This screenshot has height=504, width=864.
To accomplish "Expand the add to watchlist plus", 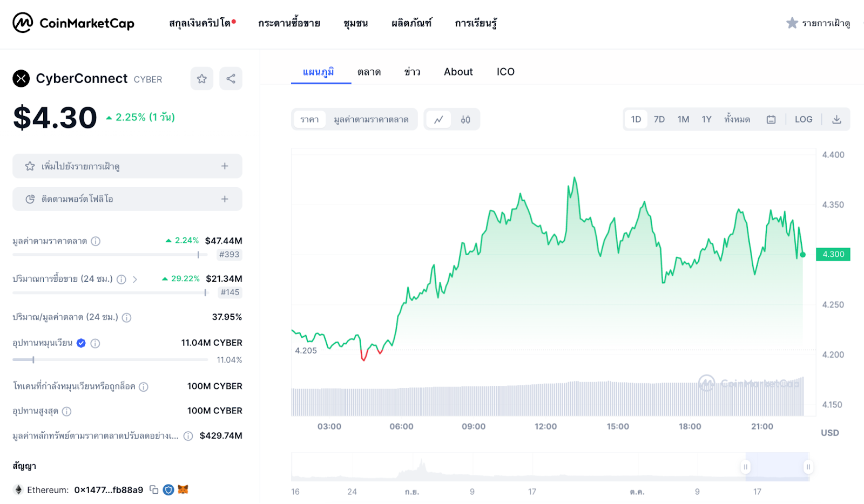I will [225, 166].
